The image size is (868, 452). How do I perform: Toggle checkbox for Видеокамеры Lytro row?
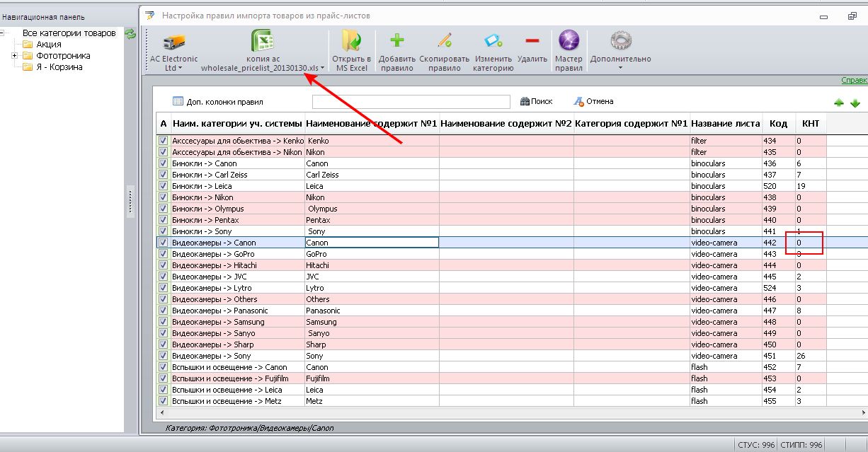point(164,288)
